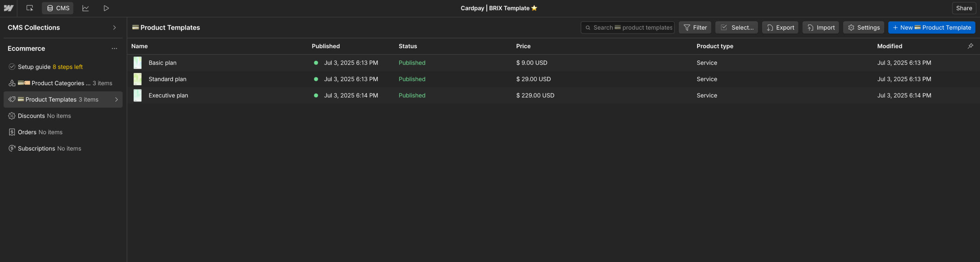Focus the search product templates field

click(x=627, y=27)
